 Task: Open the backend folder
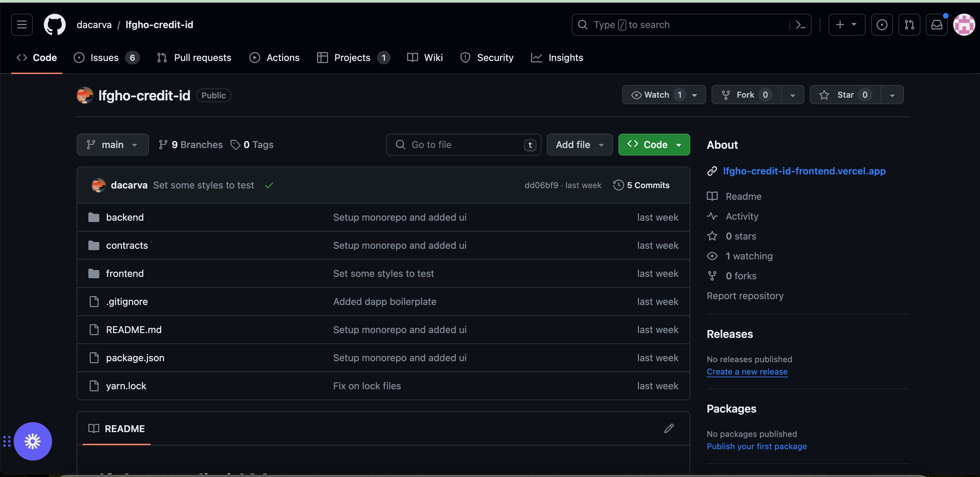tap(125, 217)
